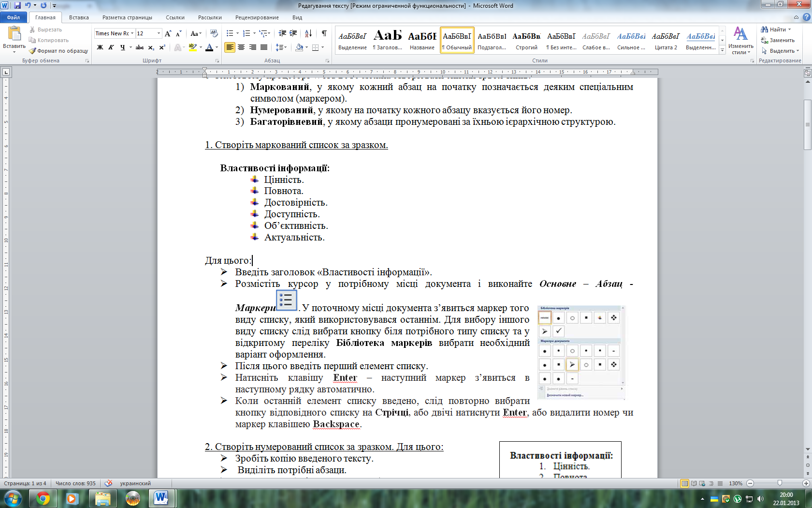Screen dimensions: 812x508
Task: Switch to the Вставка tab
Action: coord(79,17)
